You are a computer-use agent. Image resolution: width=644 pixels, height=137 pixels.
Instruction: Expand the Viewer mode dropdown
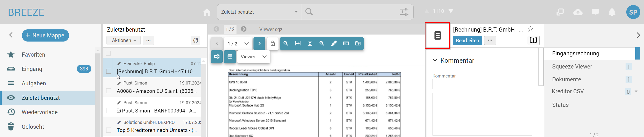[253, 57]
